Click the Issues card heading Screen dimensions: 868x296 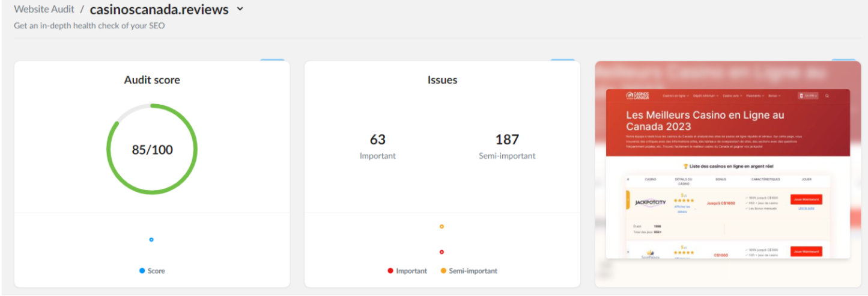[x=443, y=79]
